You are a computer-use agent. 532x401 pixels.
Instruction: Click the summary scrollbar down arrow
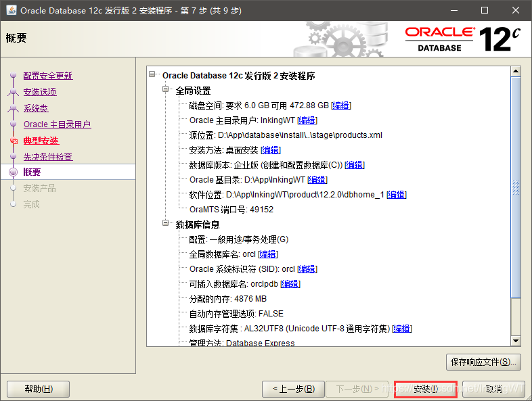[516, 341]
